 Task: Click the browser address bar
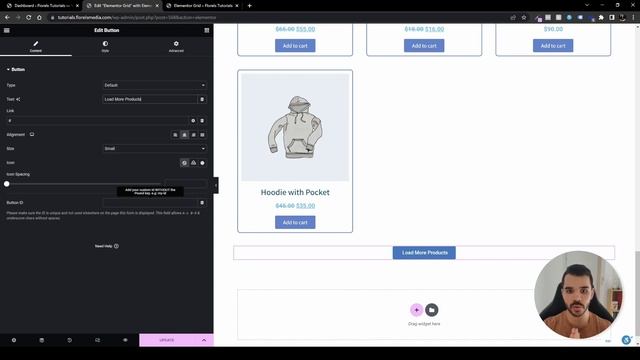click(x=278, y=18)
